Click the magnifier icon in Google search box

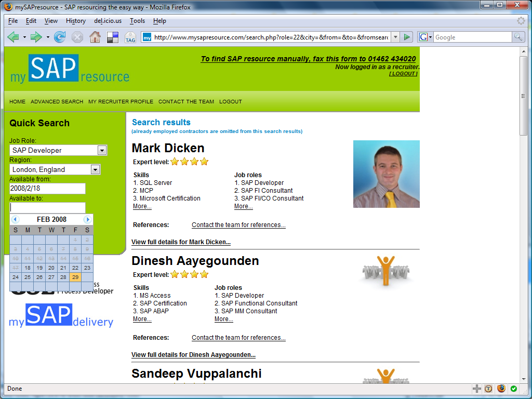518,37
